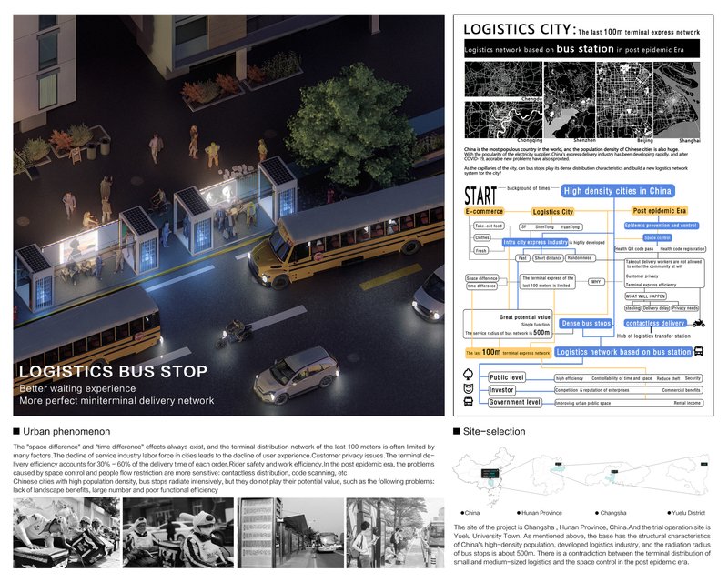
Task: Click the WHY node in the flowchart
Action: pos(595,282)
